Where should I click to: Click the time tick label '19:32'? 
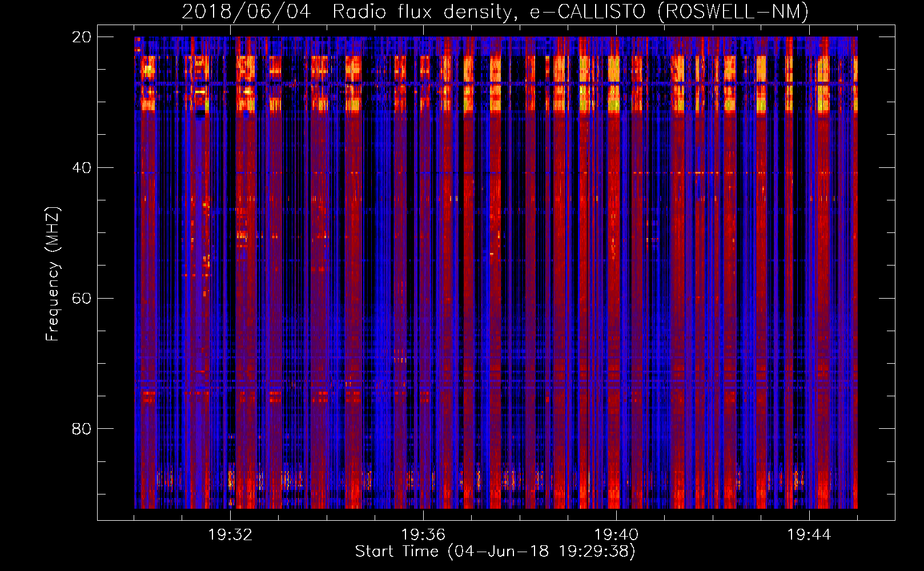[230, 535]
